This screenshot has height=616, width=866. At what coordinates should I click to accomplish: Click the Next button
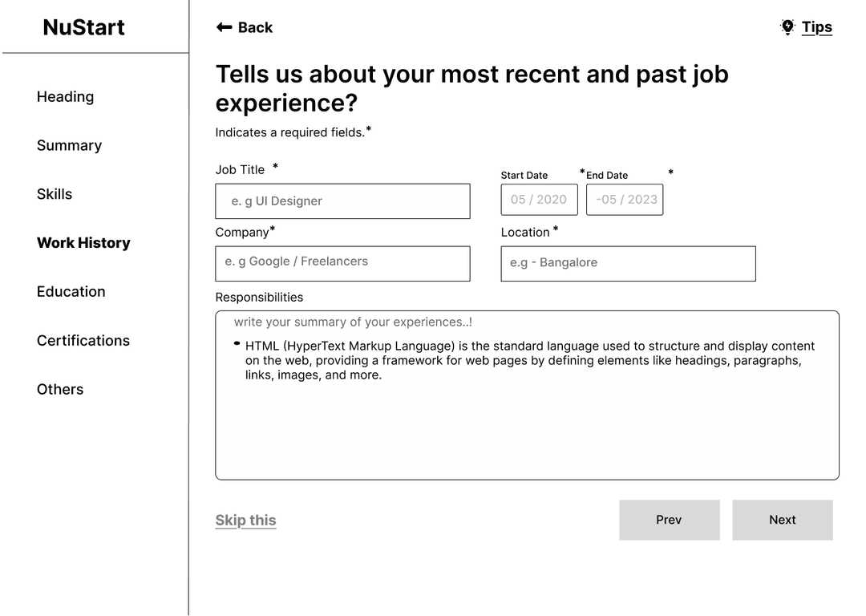click(783, 520)
